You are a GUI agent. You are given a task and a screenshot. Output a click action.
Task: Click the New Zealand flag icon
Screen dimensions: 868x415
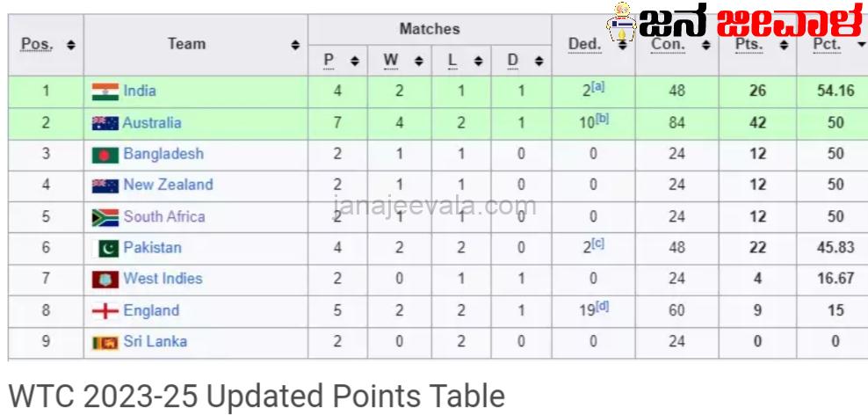[x=105, y=186]
